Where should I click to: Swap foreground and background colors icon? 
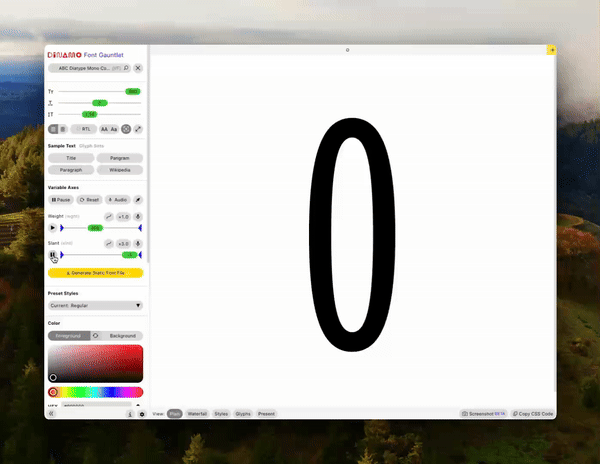coord(95,336)
